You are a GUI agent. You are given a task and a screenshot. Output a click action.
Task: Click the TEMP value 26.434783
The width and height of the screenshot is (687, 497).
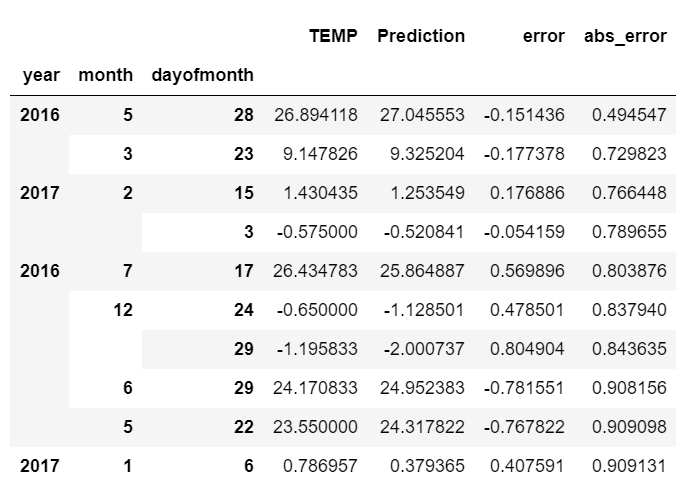point(315,271)
